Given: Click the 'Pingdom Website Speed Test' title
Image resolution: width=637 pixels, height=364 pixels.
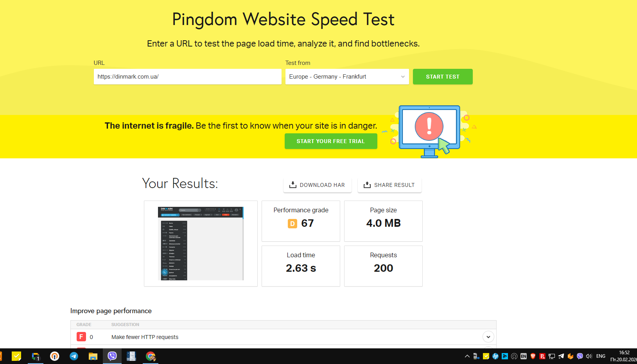Looking at the screenshot, I should pyautogui.click(x=284, y=20).
